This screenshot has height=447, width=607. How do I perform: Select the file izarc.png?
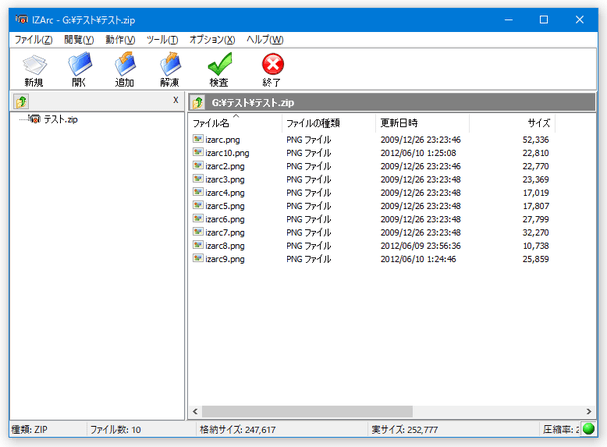pyautogui.click(x=223, y=140)
